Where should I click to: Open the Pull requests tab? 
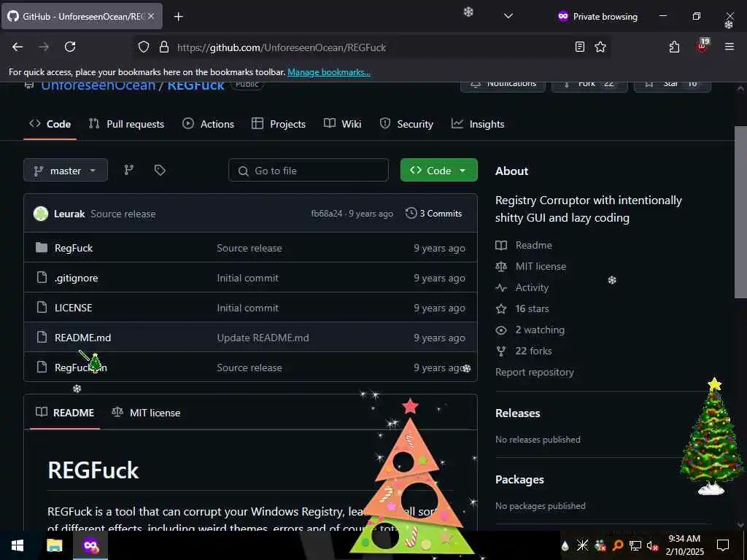pos(126,124)
